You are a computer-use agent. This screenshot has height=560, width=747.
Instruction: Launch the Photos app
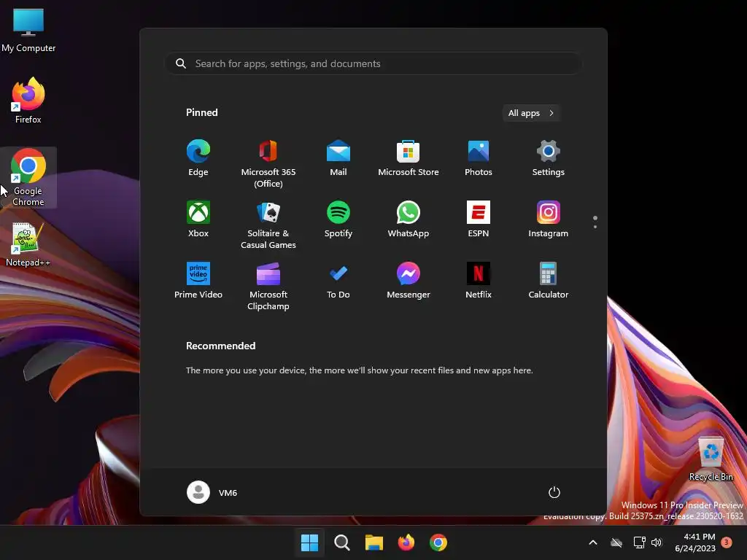tap(479, 158)
